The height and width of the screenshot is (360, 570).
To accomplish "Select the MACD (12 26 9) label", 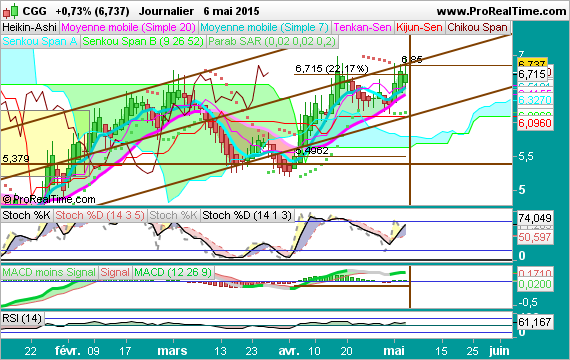I will tap(173, 272).
